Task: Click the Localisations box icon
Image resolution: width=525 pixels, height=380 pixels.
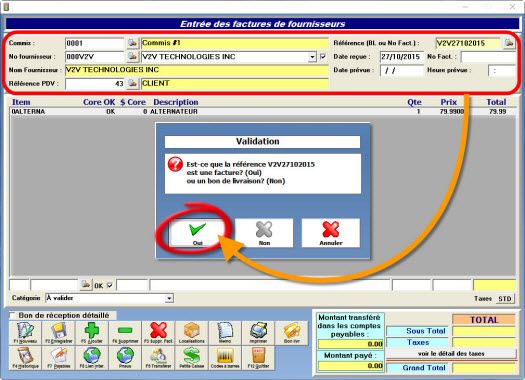Action: click(x=192, y=333)
